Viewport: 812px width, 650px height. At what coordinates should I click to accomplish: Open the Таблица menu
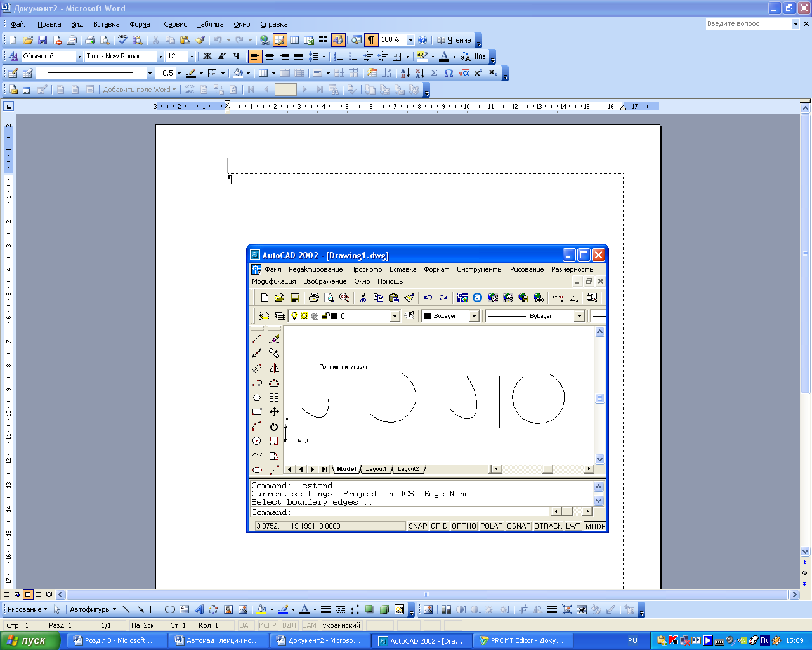tap(210, 24)
